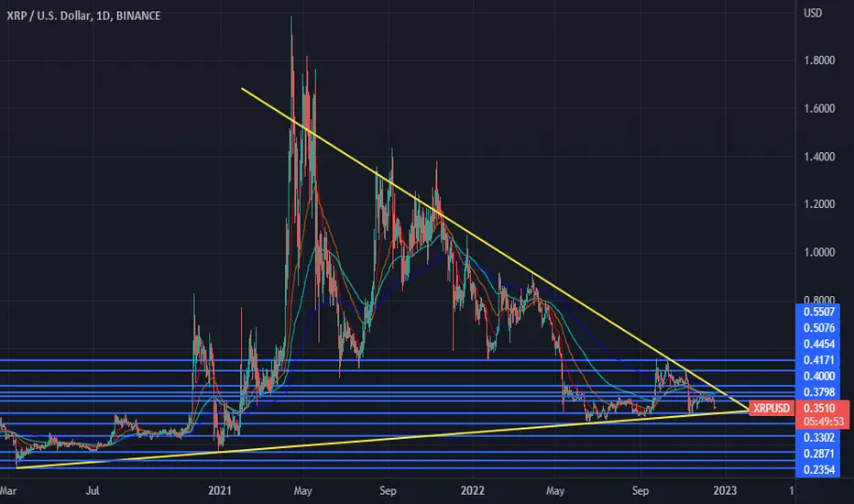Click the 05:49:53 countdown timer
Viewport: 854px width, 504px height.
tap(823, 422)
